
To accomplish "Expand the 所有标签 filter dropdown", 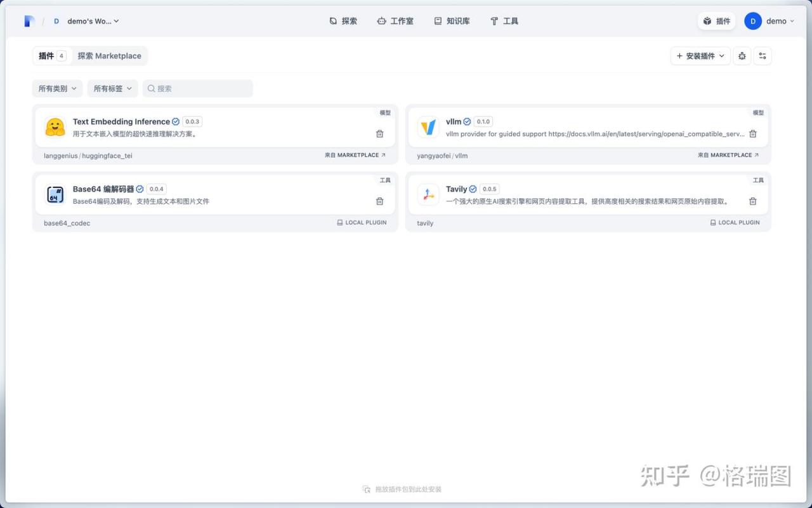I will pos(113,88).
